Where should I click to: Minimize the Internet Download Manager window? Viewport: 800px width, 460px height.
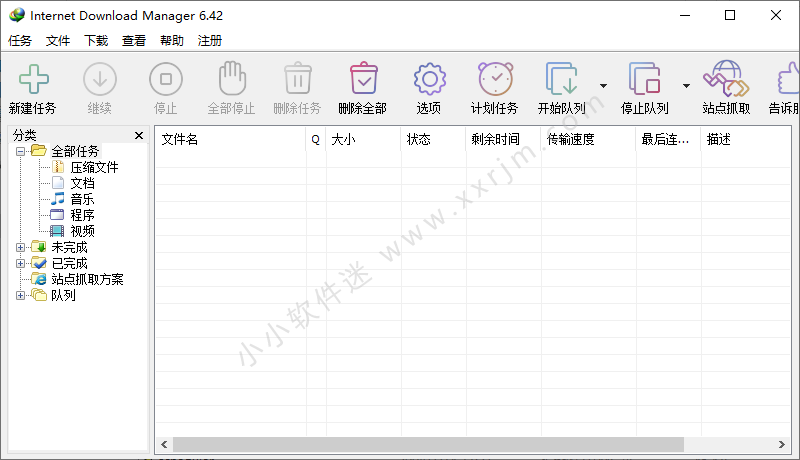[685, 15]
